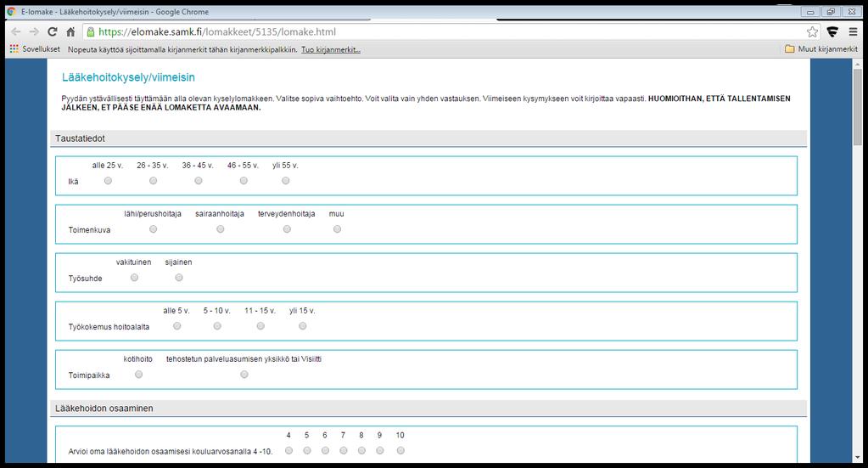Screen dimensions: 868x468
Task: Rate medication skill as grade 10
Action: coord(400,450)
